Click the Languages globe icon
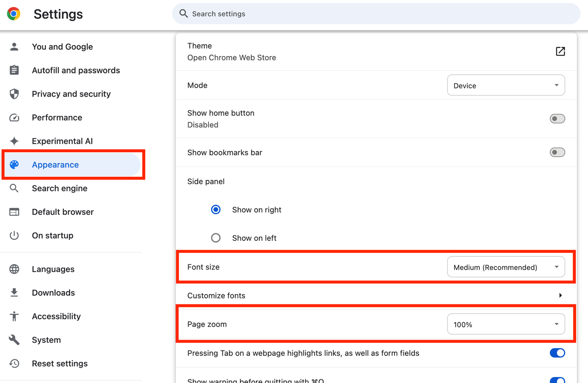 [x=14, y=269]
